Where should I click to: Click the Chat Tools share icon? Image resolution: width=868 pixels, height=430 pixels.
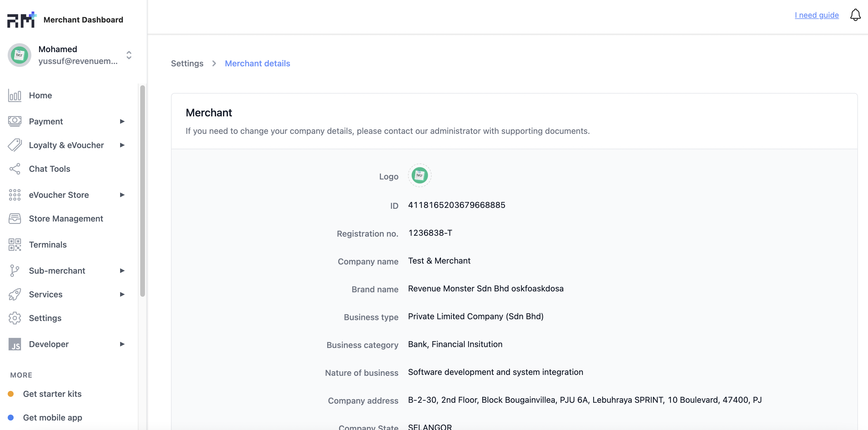[x=14, y=169]
